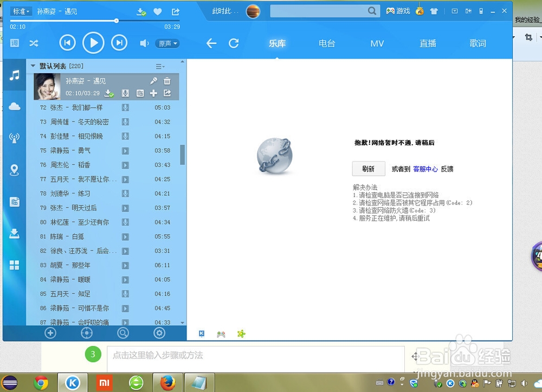Switch to the MV tab
542x392 pixels.
(x=377, y=43)
